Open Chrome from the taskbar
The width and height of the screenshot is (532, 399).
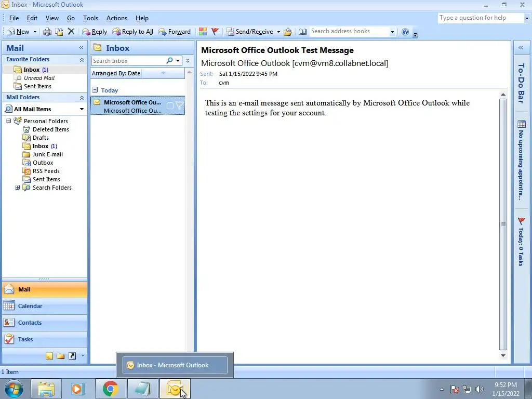(110, 389)
